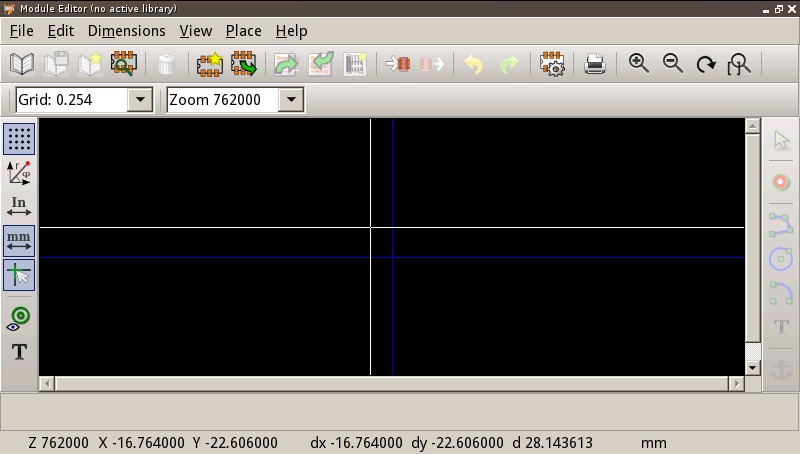Click the Zoom out magnifier
The width and height of the screenshot is (800, 454).
672,64
